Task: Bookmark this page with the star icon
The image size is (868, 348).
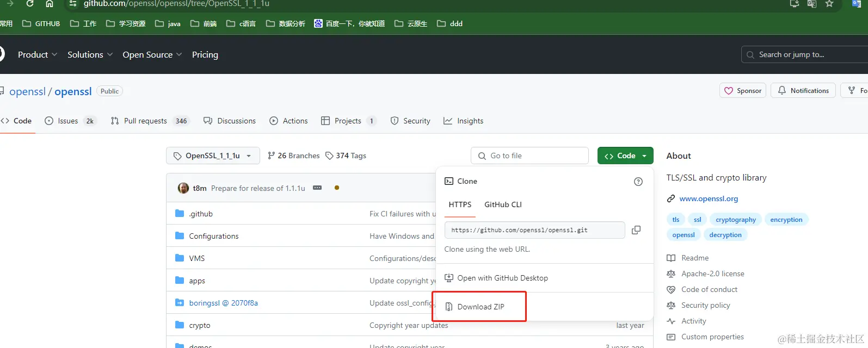Action: 829,3
